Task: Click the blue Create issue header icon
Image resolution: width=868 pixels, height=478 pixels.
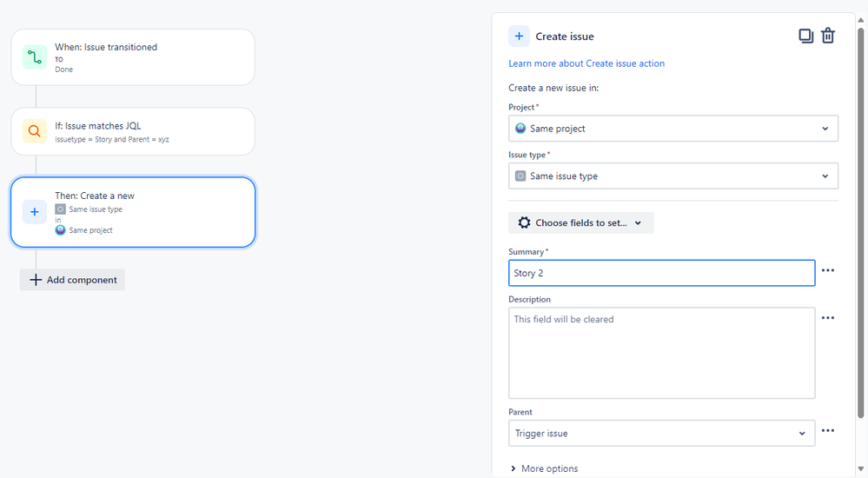Action: [x=519, y=37]
